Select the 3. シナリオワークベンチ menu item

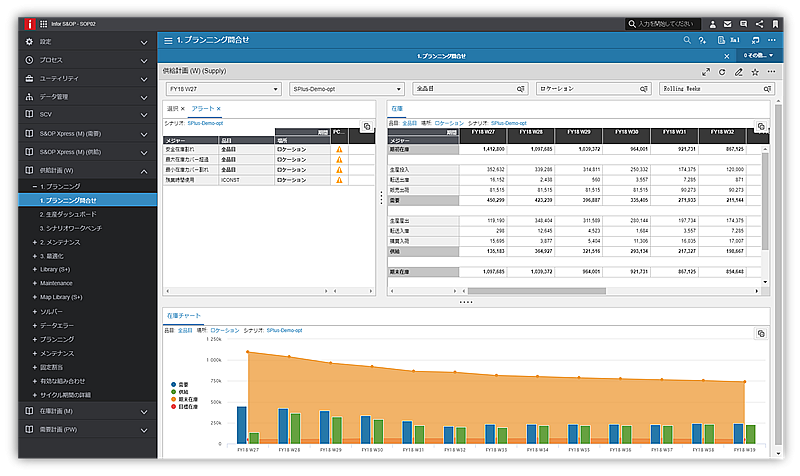(x=71, y=229)
